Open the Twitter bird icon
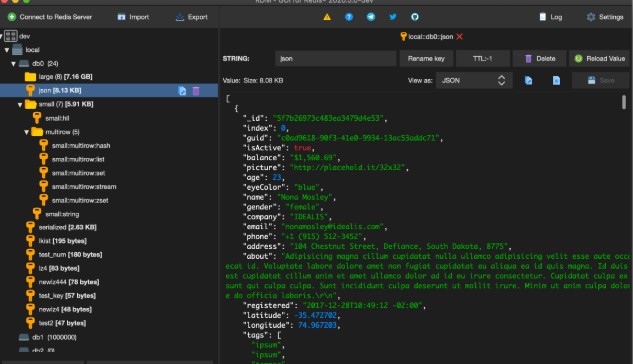633x364 pixels. click(392, 17)
